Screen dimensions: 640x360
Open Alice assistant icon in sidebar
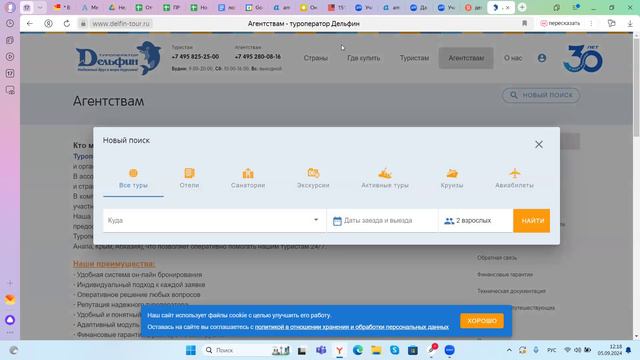[x=10, y=320]
